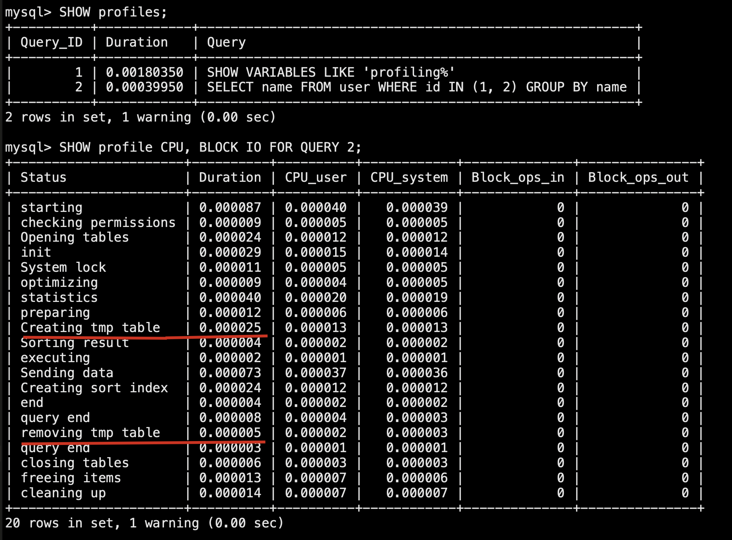This screenshot has height=540, width=732.
Task: Select the 0.000025 duration of Creating tmp table
Action: [x=230, y=328]
